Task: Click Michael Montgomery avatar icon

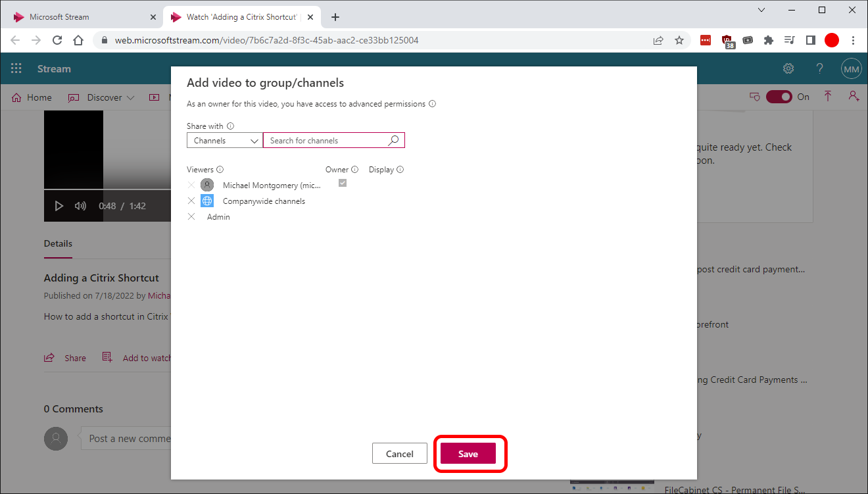Action: coord(207,185)
